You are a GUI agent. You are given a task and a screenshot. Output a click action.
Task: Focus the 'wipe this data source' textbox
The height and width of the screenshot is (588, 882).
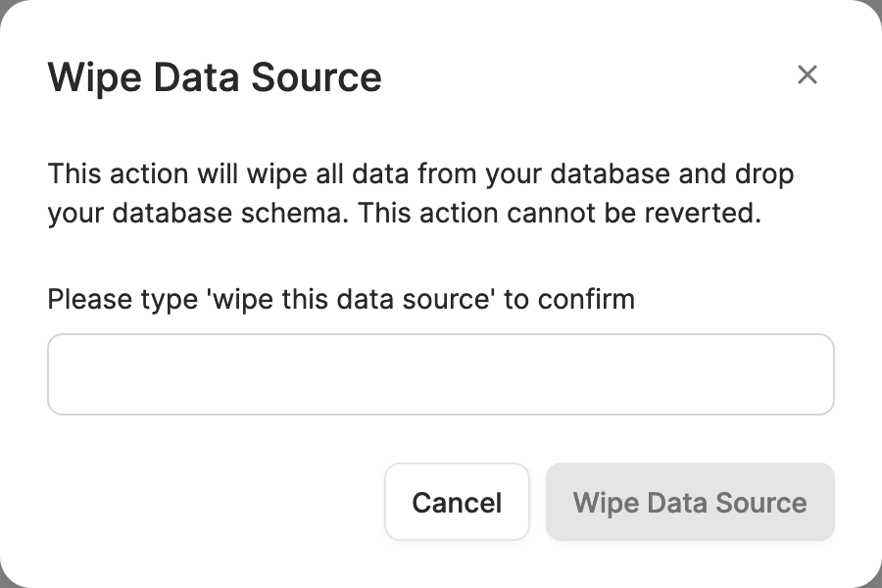440,374
